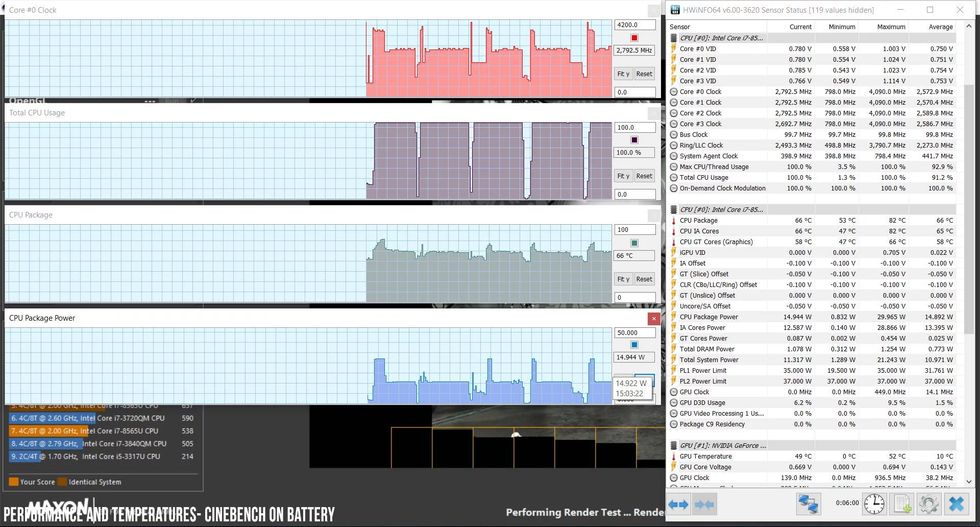Viewport: 980px width, 527px height.
Task: Close the CPU Package Power graph
Action: pos(654,319)
